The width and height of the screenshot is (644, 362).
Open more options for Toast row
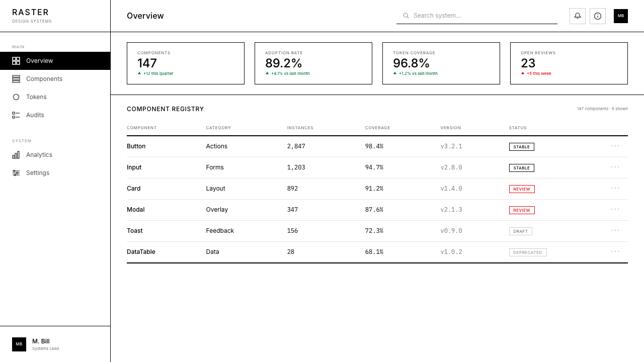tap(615, 231)
